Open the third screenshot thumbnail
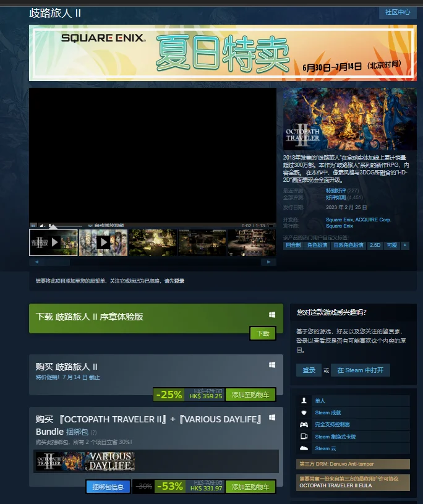The height and width of the screenshot is (504, 423). [153, 242]
